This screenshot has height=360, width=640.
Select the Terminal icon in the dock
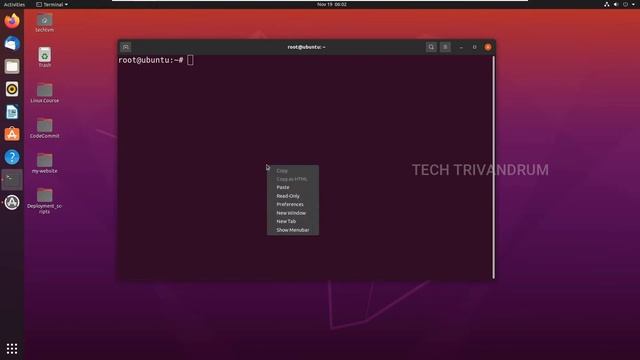click(x=12, y=180)
